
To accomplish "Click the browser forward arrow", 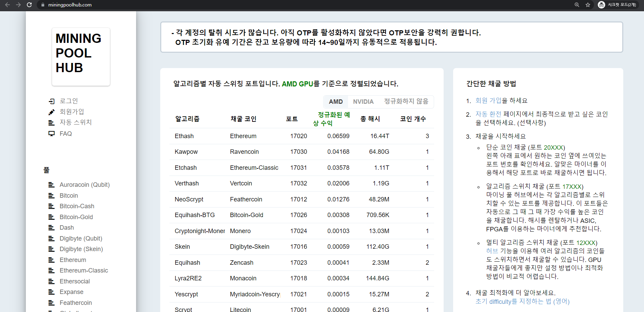I will point(18,5).
